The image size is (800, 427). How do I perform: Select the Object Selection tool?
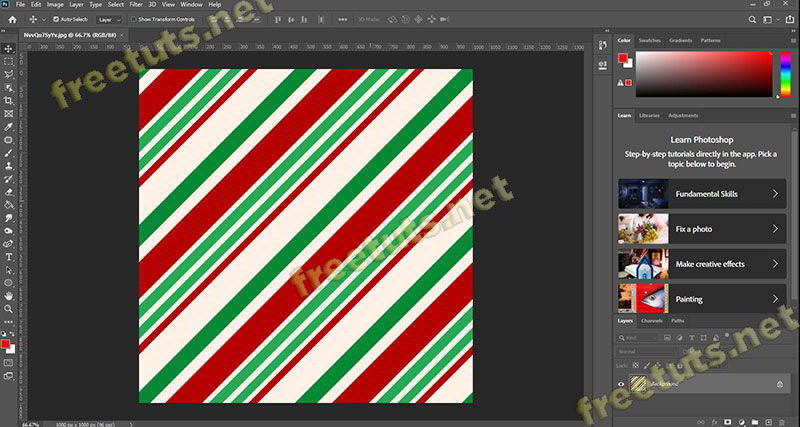tap(9, 88)
